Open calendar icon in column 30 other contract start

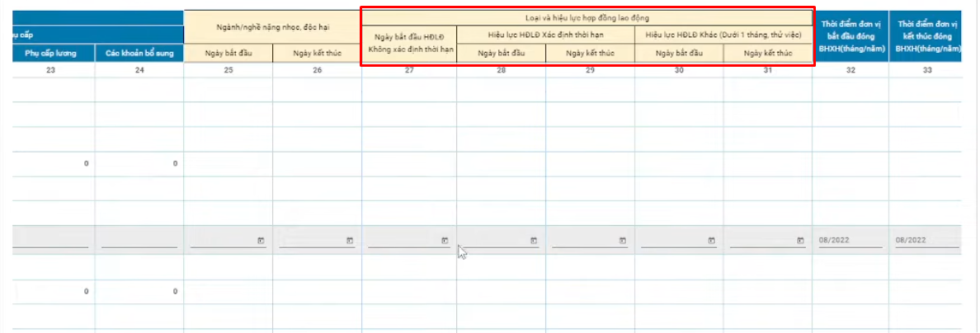tap(710, 240)
